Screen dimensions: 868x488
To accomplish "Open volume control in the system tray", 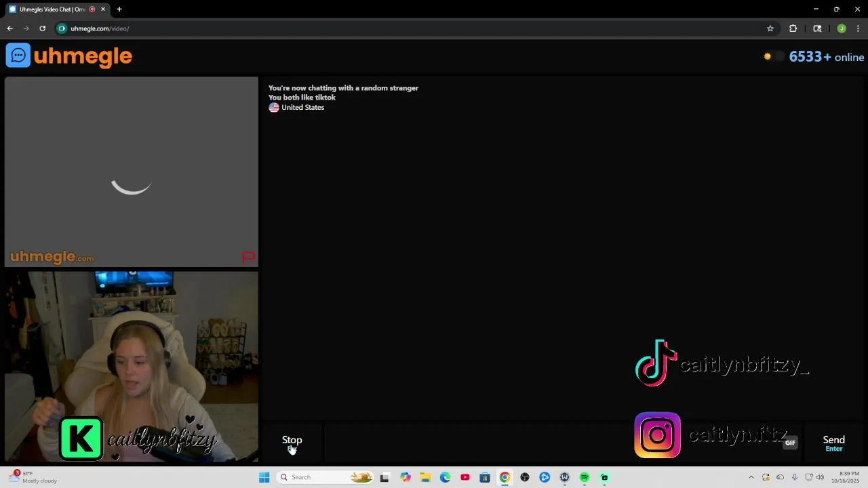I will [x=820, y=477].
